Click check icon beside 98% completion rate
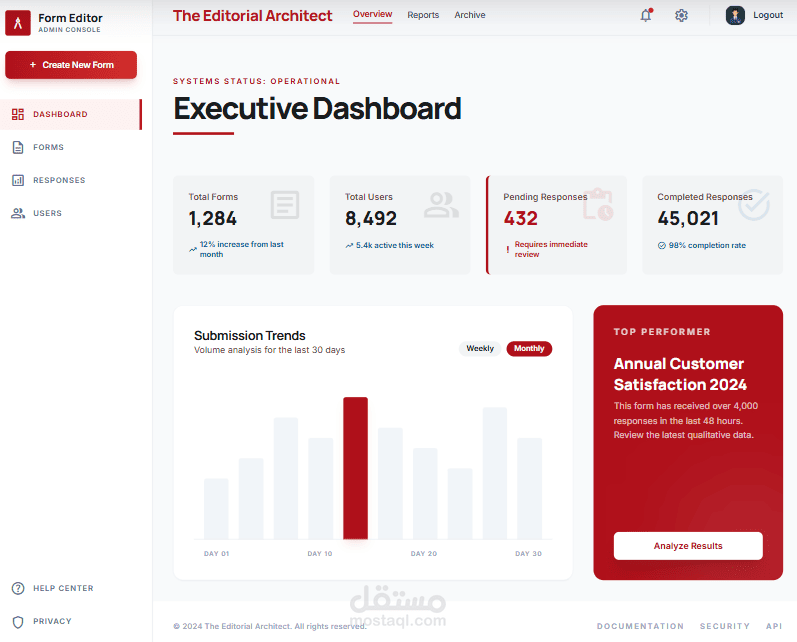 click(x=662, y=246)
